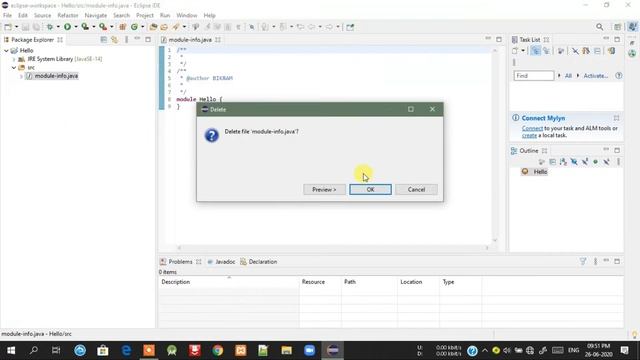Open the Windows Start menu
This screenshot has height=360, width=640.
pos(11,350)
